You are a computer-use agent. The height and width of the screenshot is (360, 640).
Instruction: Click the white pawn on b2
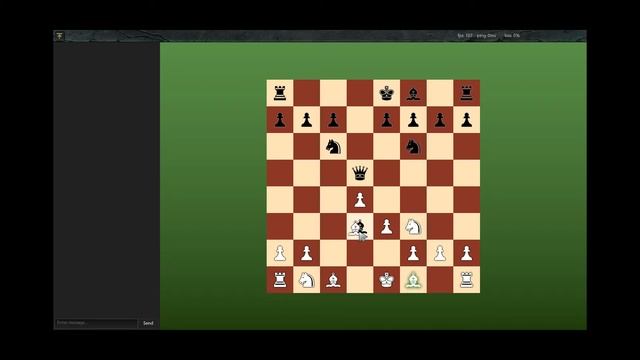pyautogui.click(x=307, y=253)
